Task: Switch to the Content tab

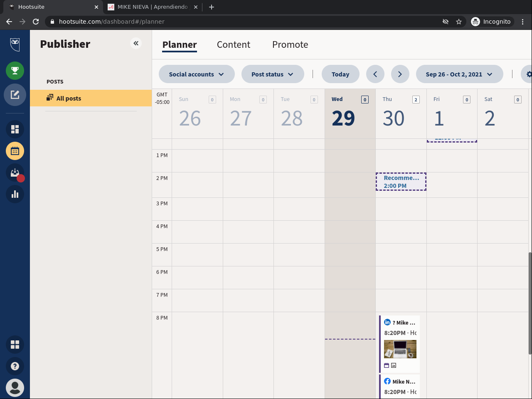Action: 234,45
